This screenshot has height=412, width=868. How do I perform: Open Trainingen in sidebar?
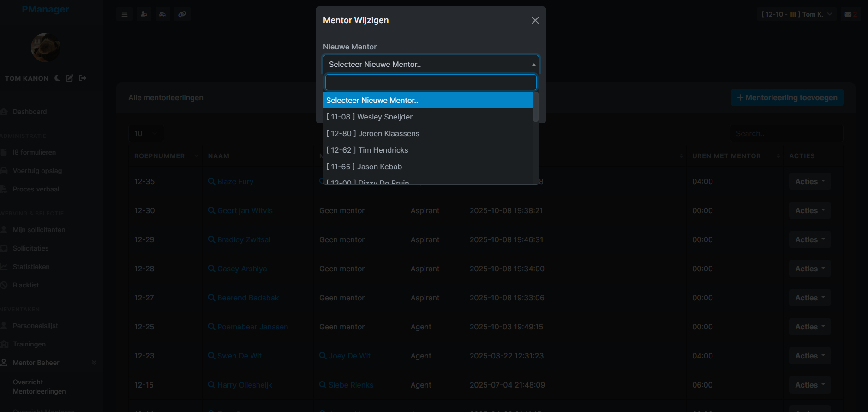[x=29, y=344]
